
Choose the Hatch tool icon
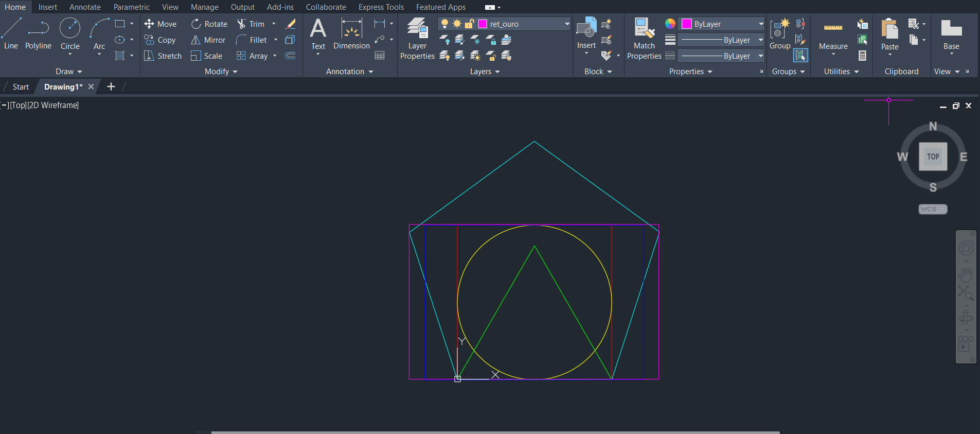[120, 56]
